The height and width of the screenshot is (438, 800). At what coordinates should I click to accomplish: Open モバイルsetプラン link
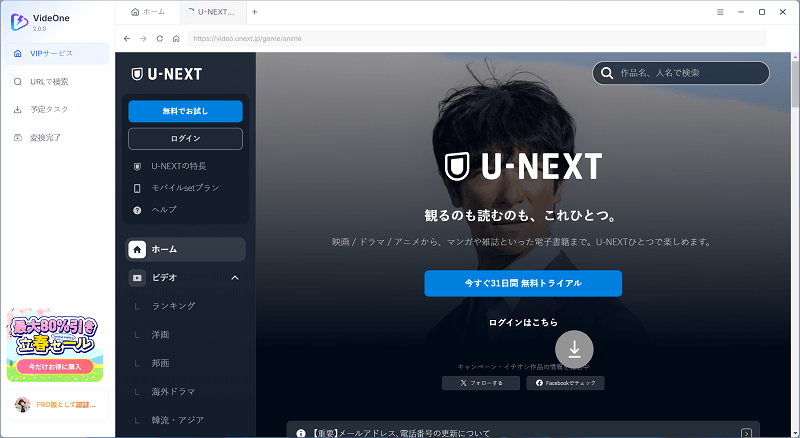pyautogui.click(x=185, y=188)
